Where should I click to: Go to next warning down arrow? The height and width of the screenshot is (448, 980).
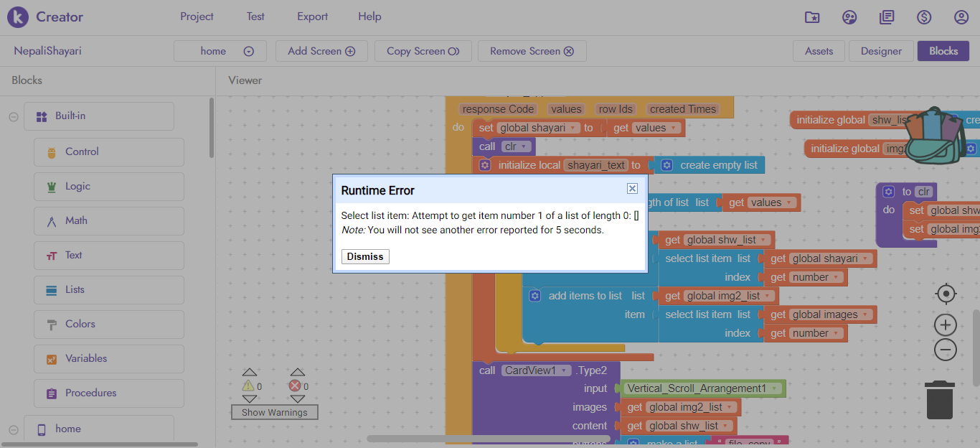point(250,399)
